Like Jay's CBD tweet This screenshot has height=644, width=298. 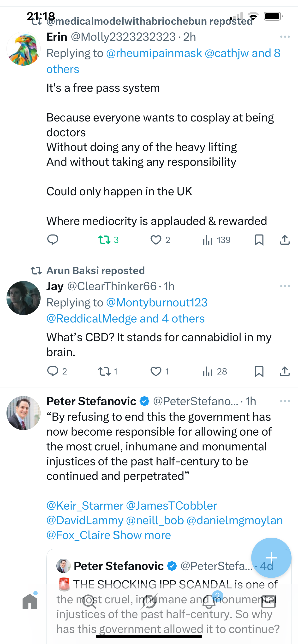156,371
